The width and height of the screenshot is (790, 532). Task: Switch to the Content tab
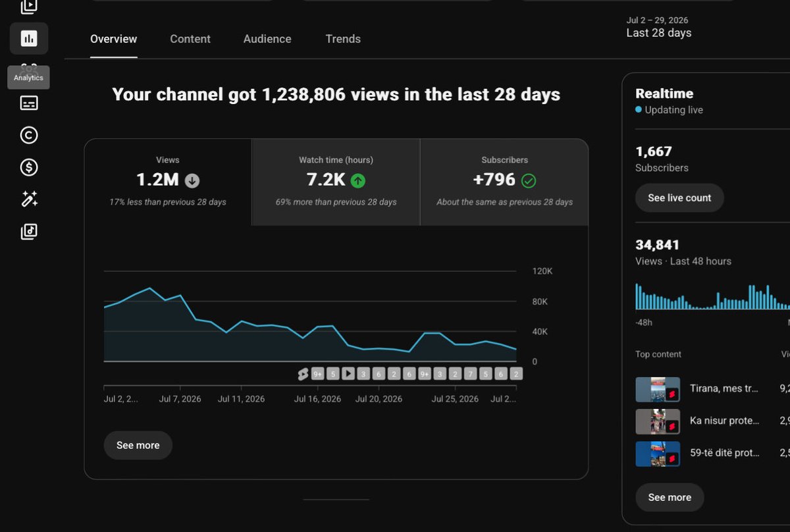click(190, 39)
